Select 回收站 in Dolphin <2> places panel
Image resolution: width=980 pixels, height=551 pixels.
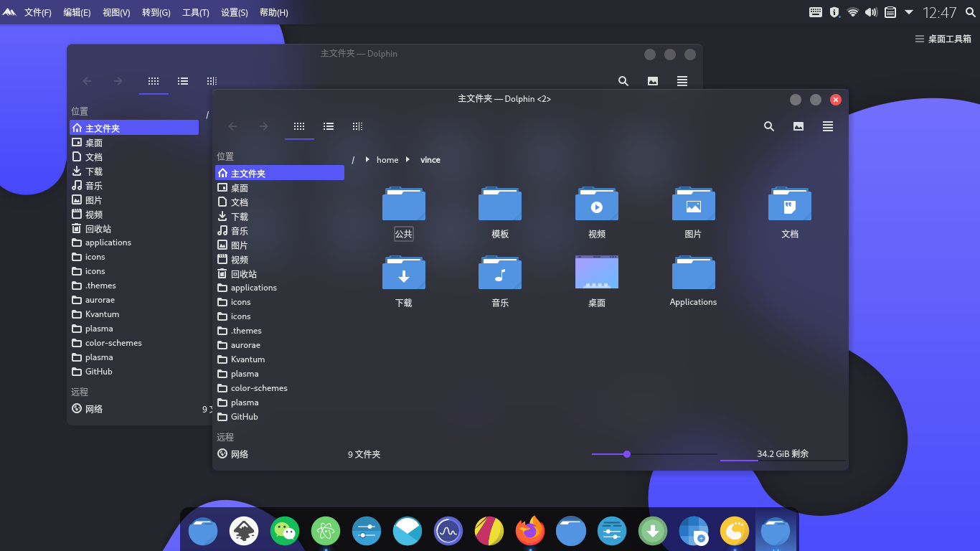(x=280, y=273)
